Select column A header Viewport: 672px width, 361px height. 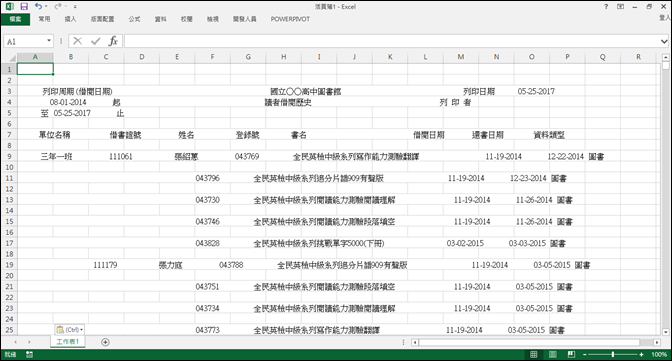tap(35, 57)
